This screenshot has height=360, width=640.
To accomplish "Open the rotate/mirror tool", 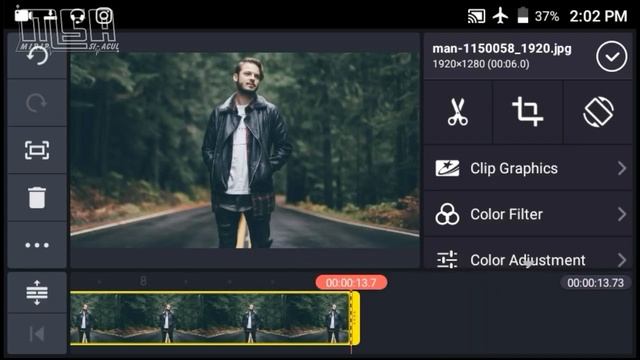I will 598,112.
